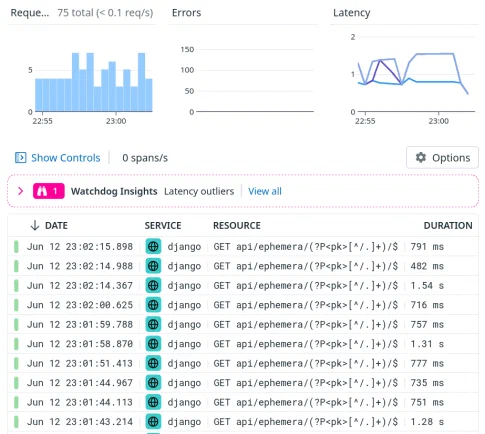Image resolution: width=485 pixels, height=434 pixels.
Task: Click the DURATION column header
Action: tap(448, 226)
